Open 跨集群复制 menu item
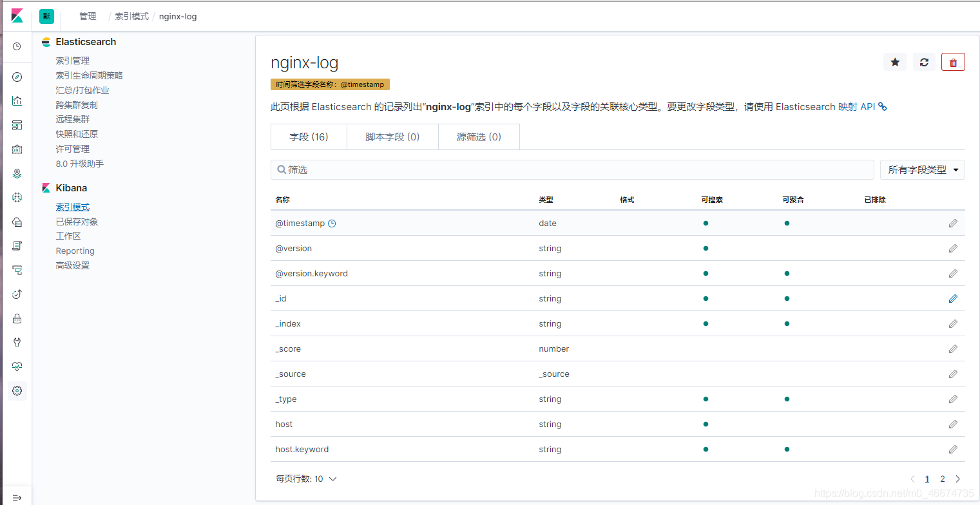This screenshot has width=980, height=505. 77,105
